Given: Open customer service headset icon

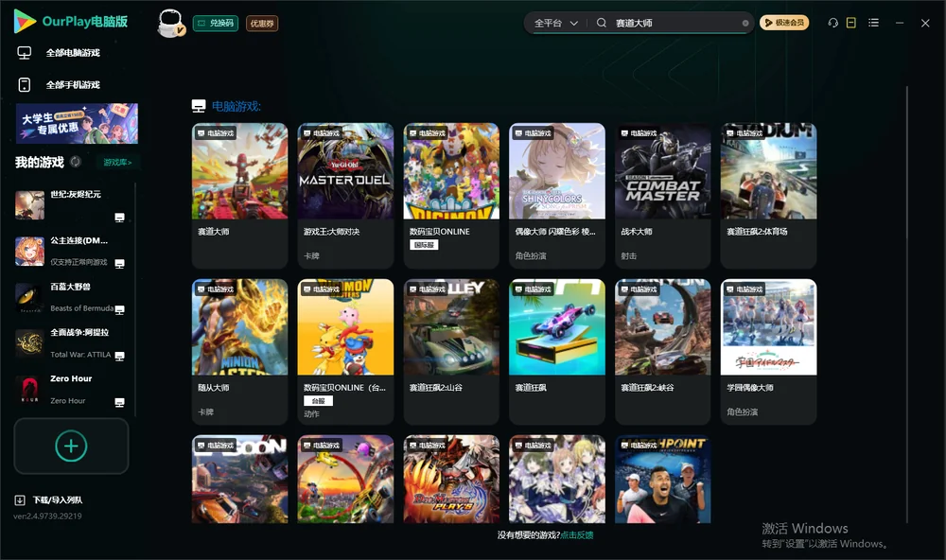Looking at the screenshot, I should coord(833,23).
